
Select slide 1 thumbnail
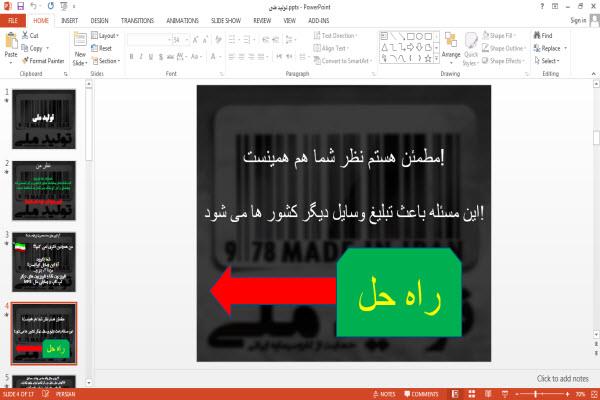coord(44,119)
